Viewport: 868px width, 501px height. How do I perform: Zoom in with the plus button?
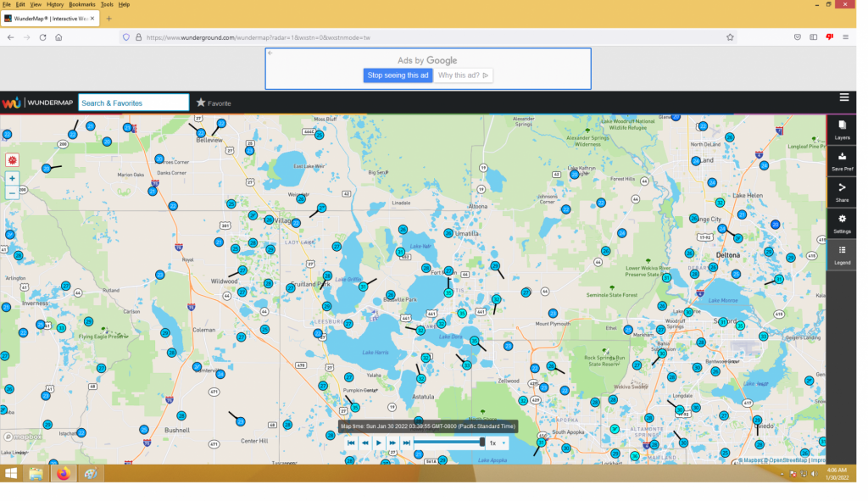click(x=12, y=179)
